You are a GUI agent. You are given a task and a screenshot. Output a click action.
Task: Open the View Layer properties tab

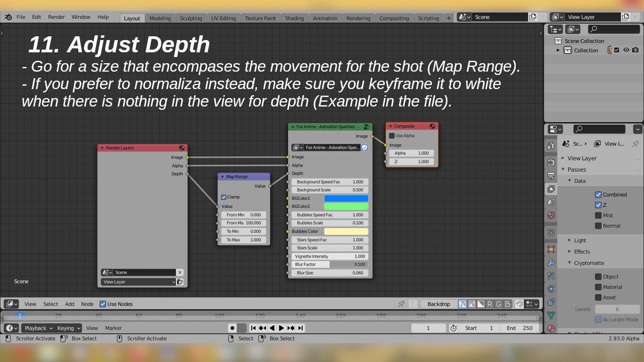551,189
